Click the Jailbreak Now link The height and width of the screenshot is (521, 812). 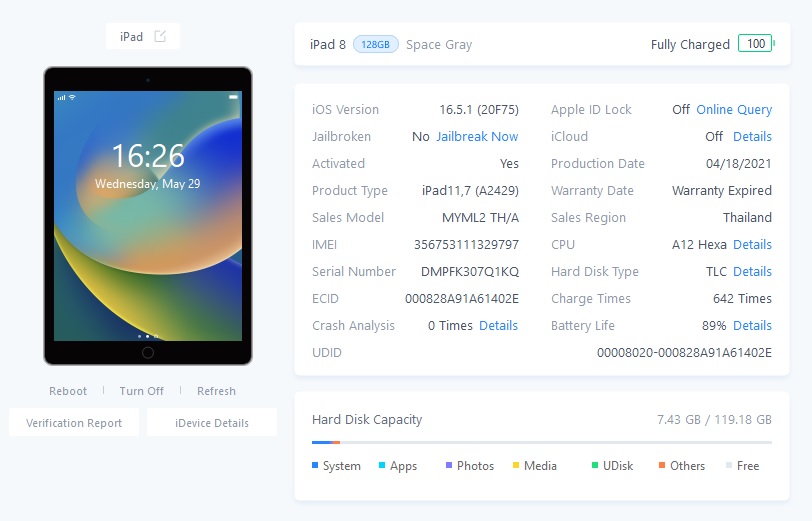(477, 137)
